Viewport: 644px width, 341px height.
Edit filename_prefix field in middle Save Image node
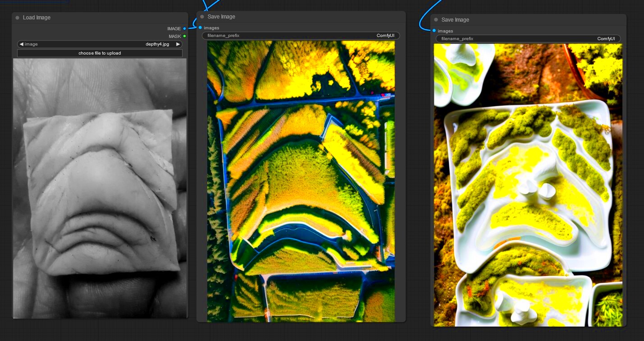click(301, 36)
